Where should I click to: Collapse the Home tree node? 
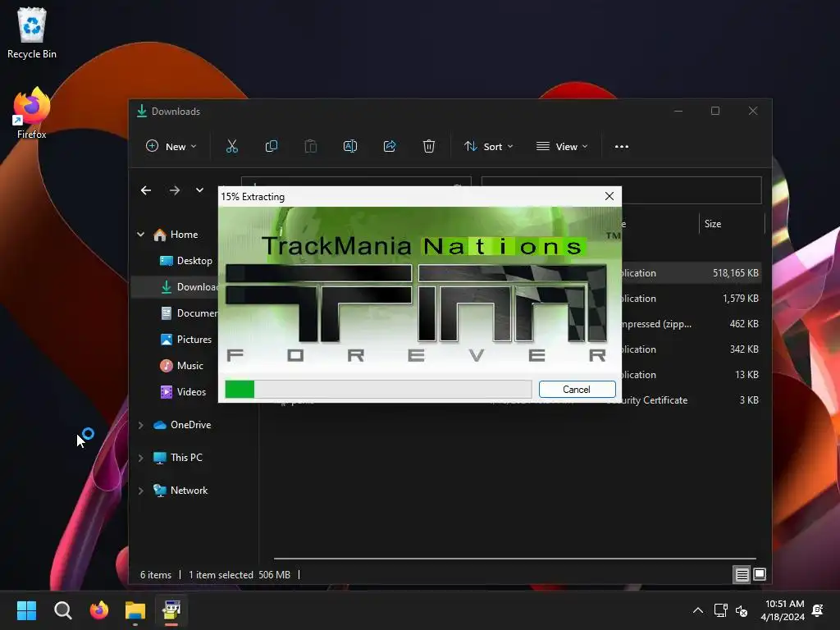(x=141, y=235)
